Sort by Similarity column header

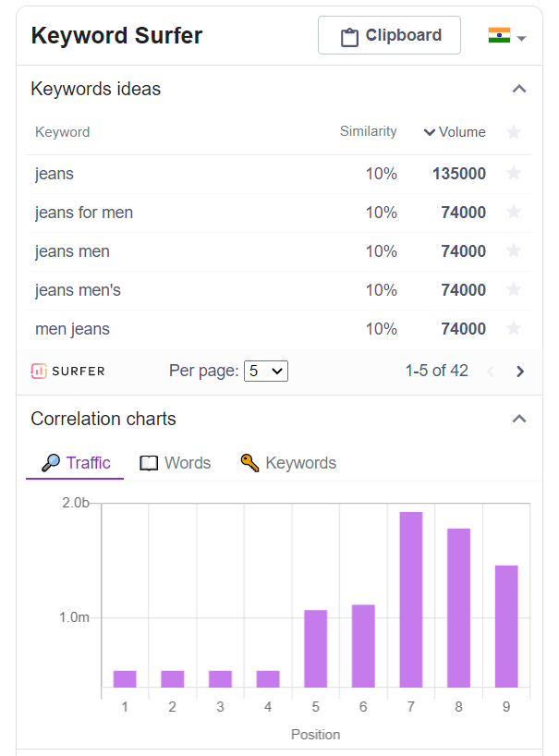[368, 131]
